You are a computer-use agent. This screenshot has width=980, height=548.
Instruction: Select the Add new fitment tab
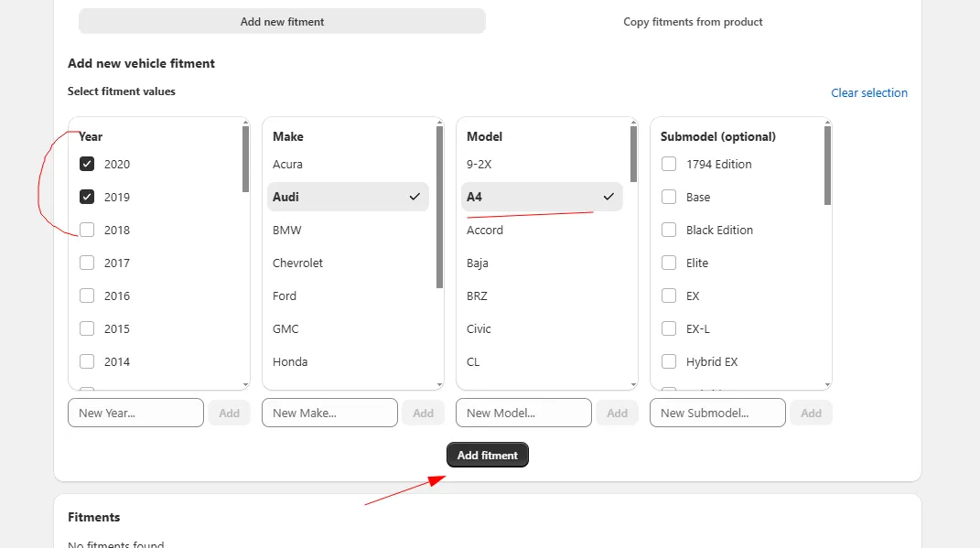click(282, 22)
